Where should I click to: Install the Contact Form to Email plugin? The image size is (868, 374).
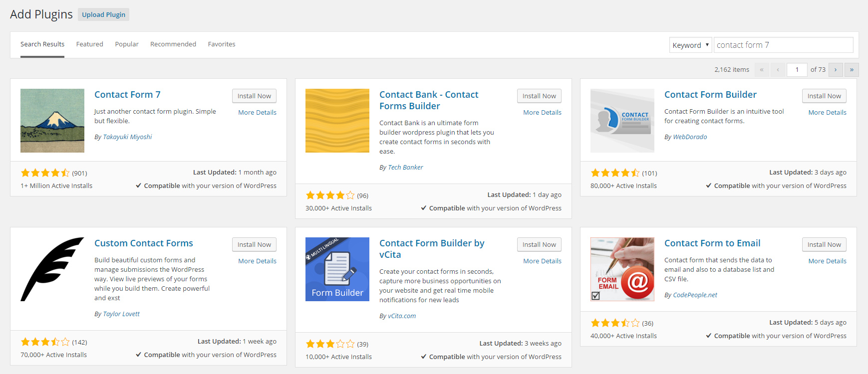coord(824,244)
